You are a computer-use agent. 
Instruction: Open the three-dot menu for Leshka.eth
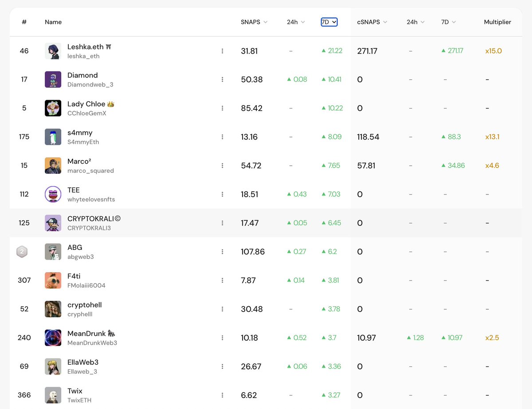pos(222,51)
